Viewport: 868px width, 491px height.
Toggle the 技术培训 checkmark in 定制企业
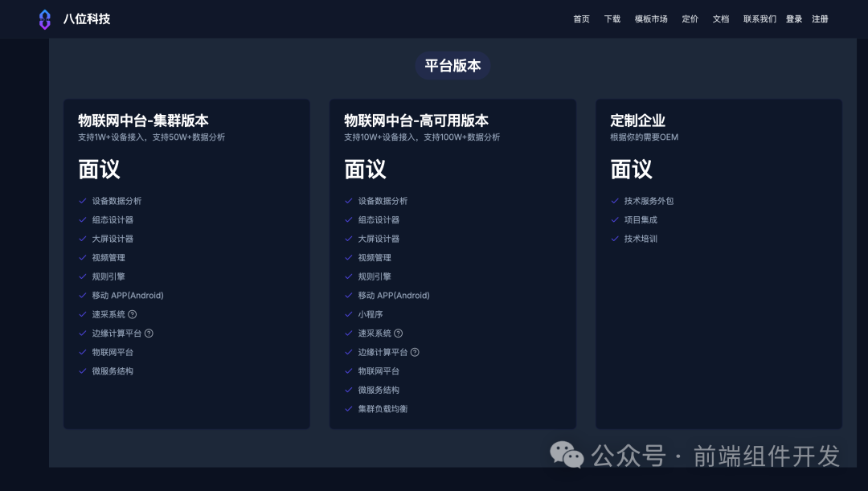pyautogui.click(x=615, y=239)
